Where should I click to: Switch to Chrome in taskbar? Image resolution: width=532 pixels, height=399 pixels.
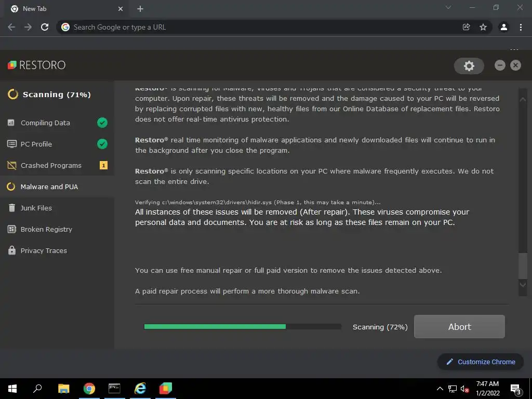(x=89, y=389)
